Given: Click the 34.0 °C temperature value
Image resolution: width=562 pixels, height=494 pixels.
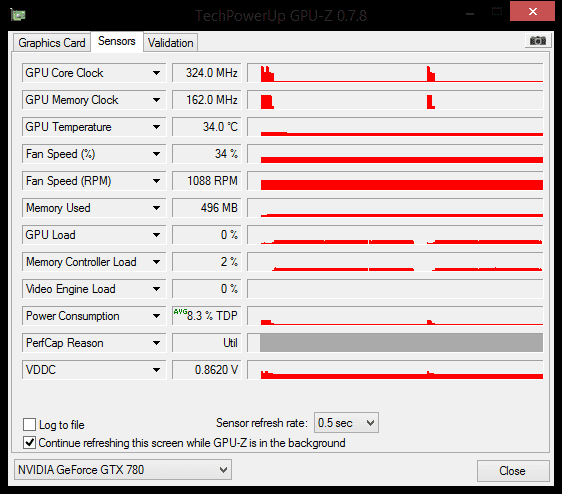Looking at the screenshot, I should point(207,127).
